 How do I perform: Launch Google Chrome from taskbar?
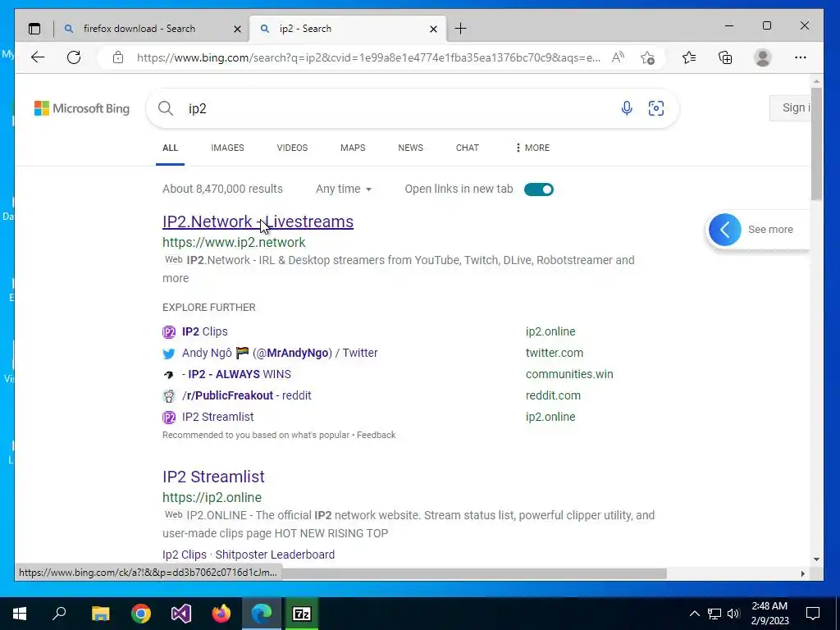pos(141,614)
